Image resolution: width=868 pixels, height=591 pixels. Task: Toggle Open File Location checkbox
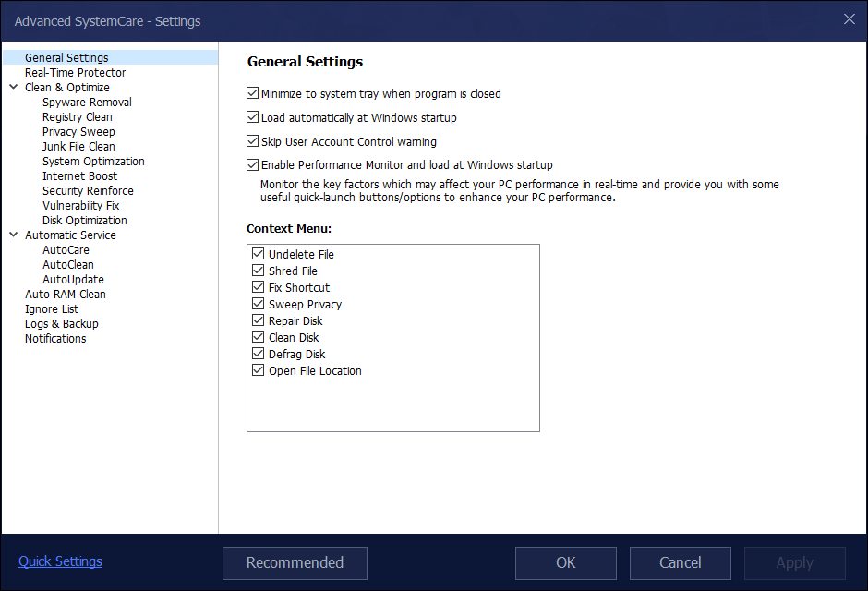pyautogui.click(x=258, y=370)
